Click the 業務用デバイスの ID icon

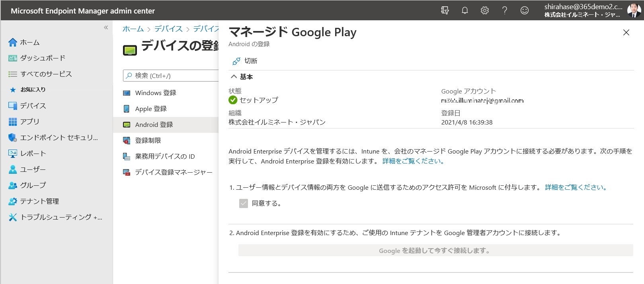tap(127, 156)
